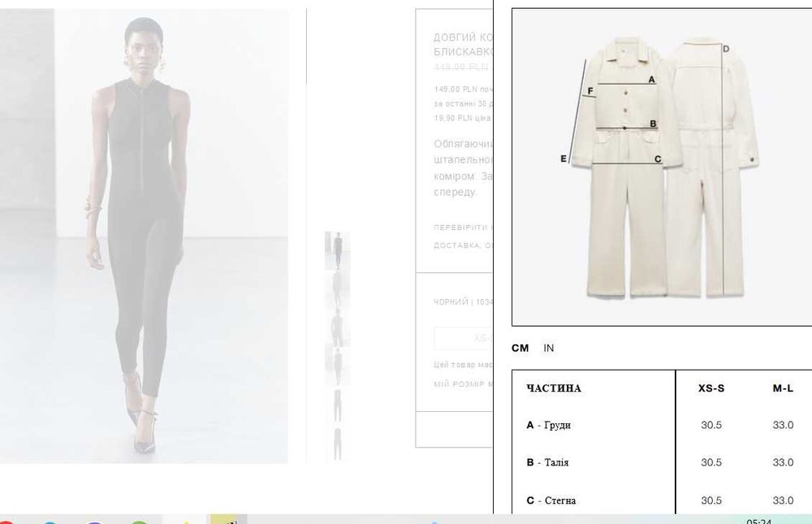This screenshot has height=524, width=812.
Task: Switch size guide units to IN
Action: (548, 349)
